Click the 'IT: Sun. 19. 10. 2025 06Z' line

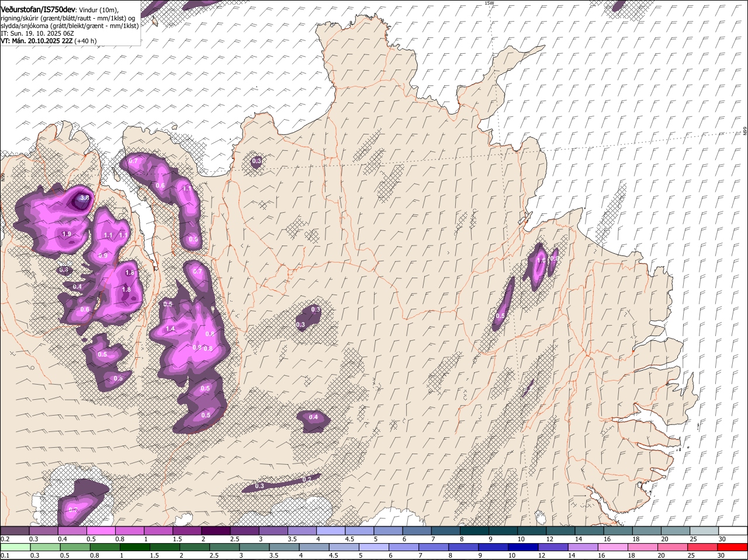[37, 33]
